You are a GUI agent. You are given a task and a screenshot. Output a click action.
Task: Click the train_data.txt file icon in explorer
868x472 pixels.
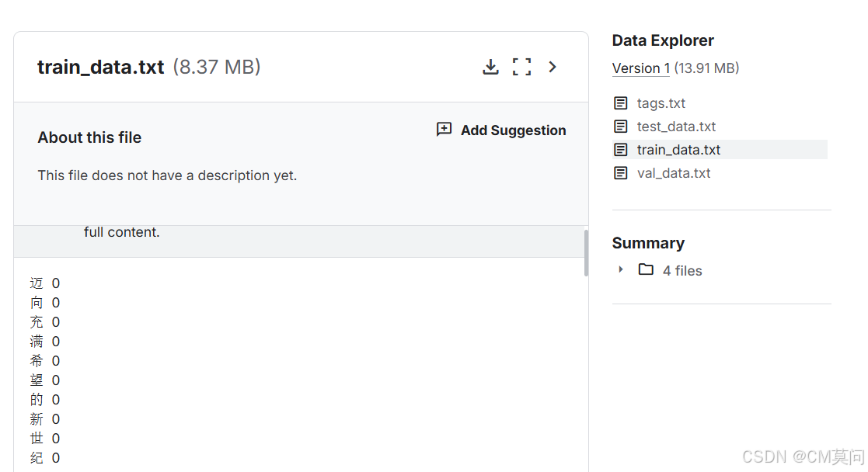coord(621,149)
